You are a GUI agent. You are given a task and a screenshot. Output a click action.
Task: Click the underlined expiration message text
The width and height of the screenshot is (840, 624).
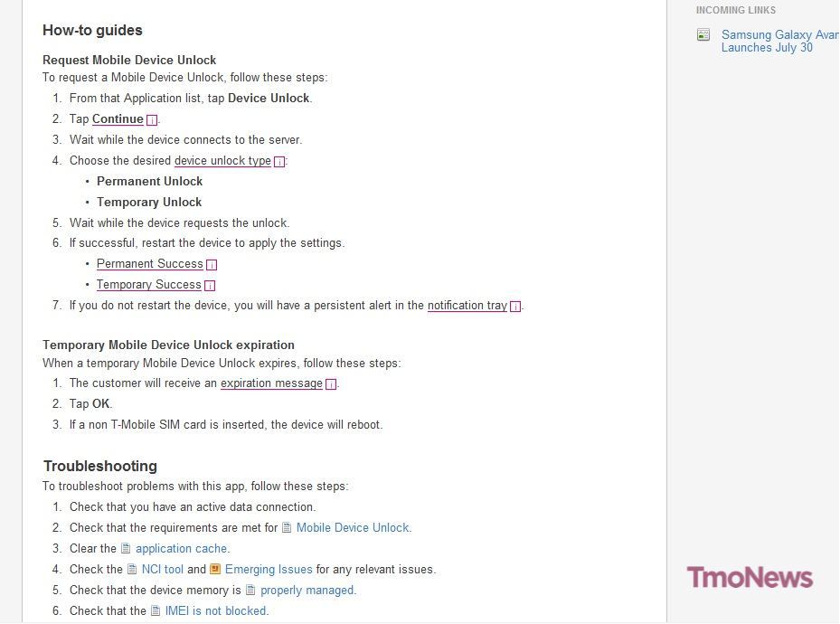(271, 383)
